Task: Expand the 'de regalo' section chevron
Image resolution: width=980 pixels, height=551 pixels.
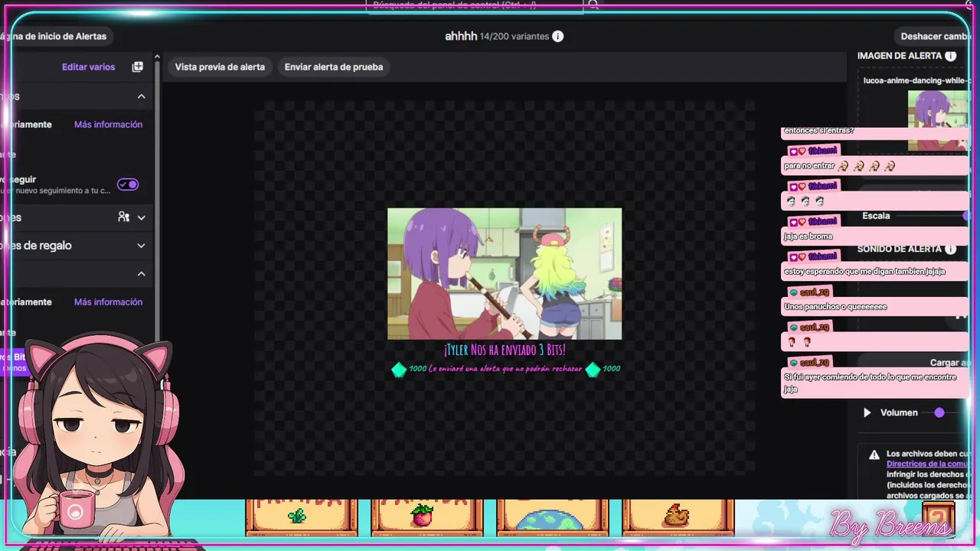Action: click(142, 246)
